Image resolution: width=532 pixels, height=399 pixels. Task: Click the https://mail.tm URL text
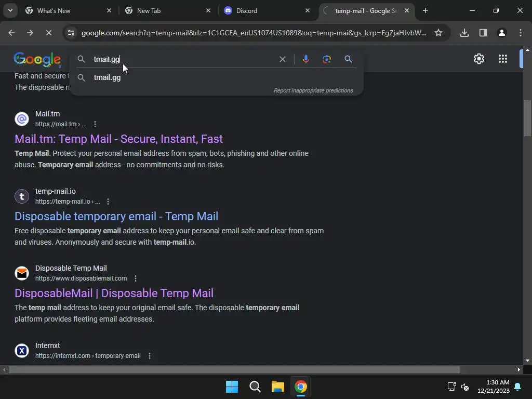pyautogui.click(x=61, y=124)
